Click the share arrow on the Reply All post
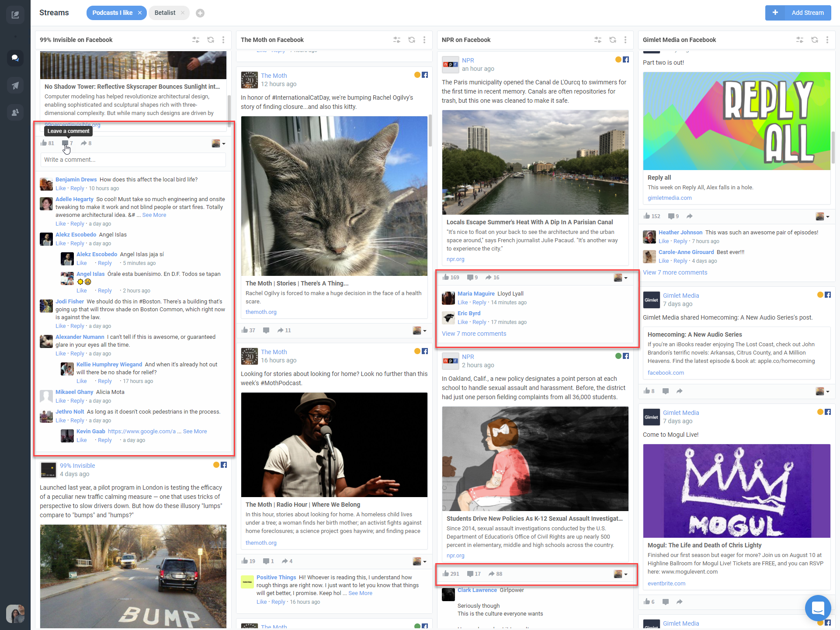The height and width of the screenshot is (630, 840). [x=690, y=216]
